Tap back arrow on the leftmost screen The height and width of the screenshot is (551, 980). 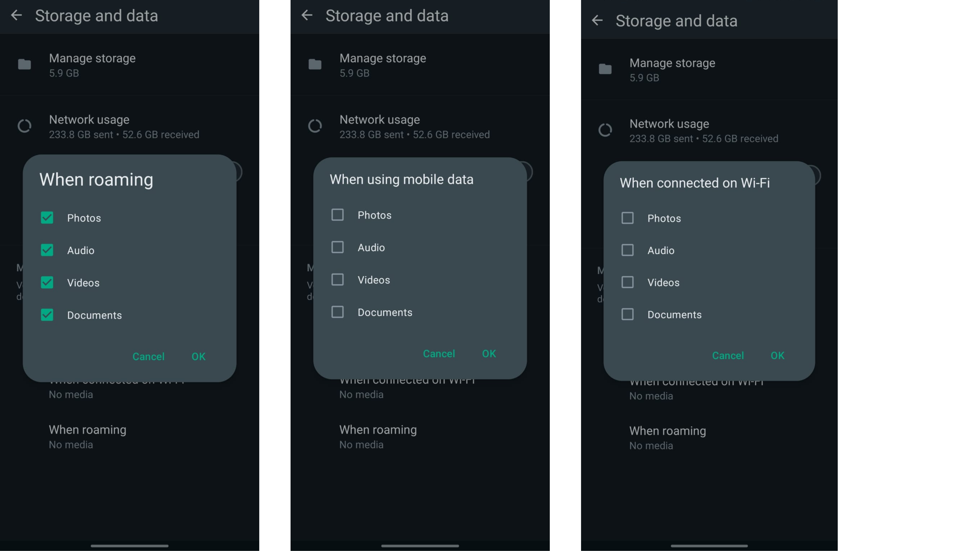(x=16, y=16)
